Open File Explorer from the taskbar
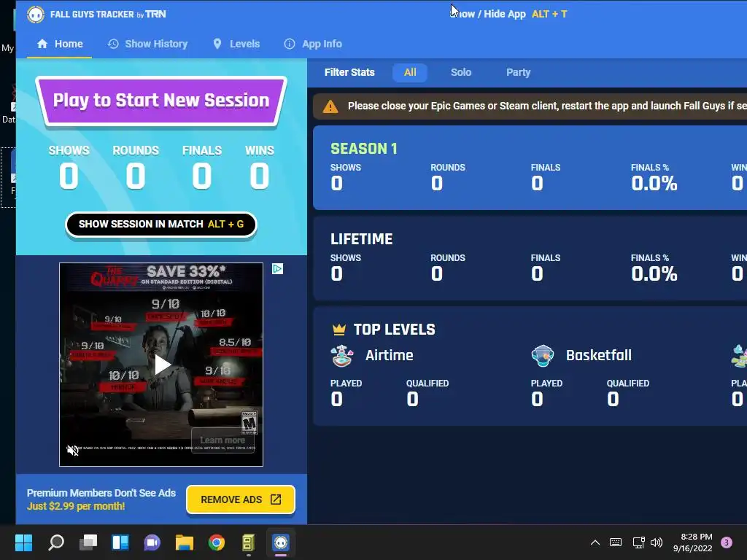This screenshot has height=560, width=747. (x=185, y=542)
